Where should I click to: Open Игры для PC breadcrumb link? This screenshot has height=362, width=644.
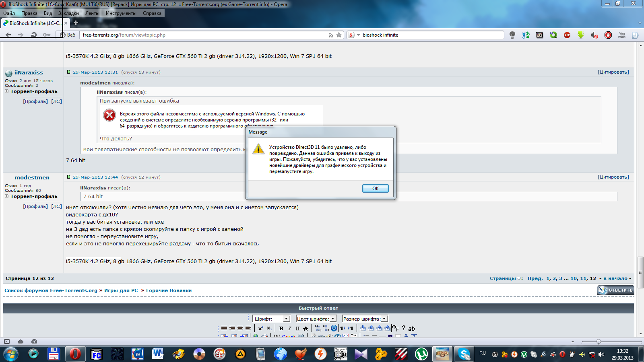pos(121,290)
